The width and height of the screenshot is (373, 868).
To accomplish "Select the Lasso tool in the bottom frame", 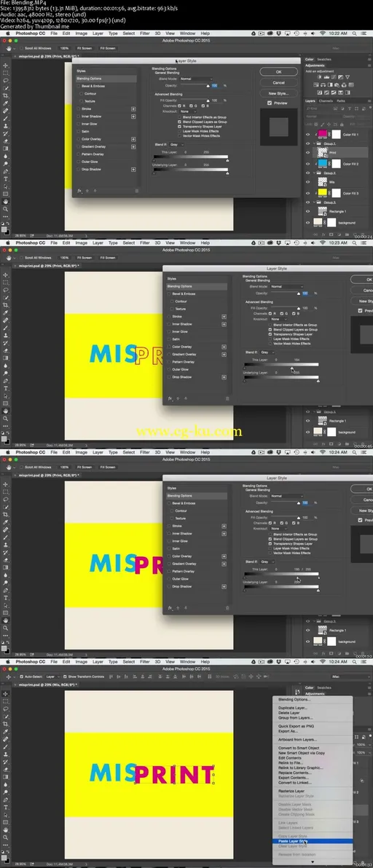I will (6, 709).
